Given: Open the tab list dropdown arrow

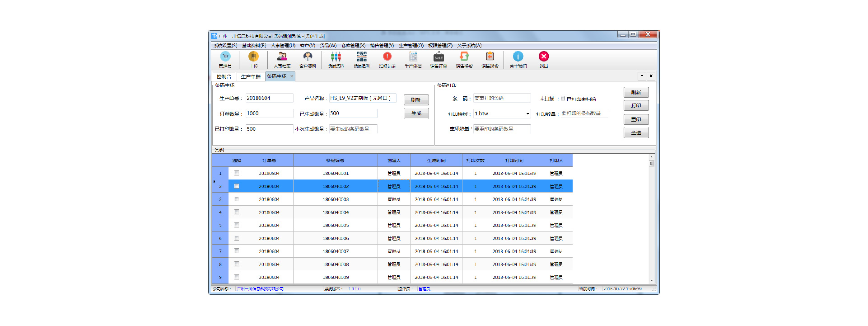Looking at the screenshot, I should [642, 76].
